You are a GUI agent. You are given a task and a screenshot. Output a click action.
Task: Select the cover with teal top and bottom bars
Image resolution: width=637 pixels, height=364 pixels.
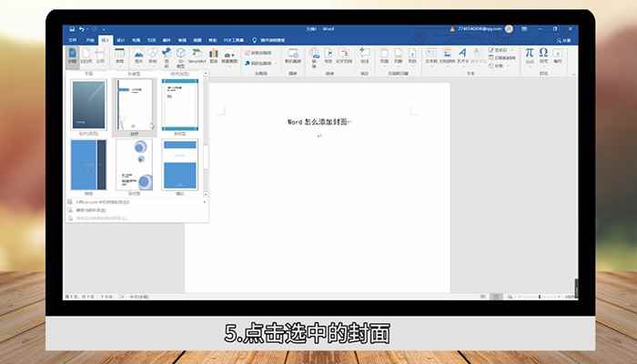tap(180, 105)
